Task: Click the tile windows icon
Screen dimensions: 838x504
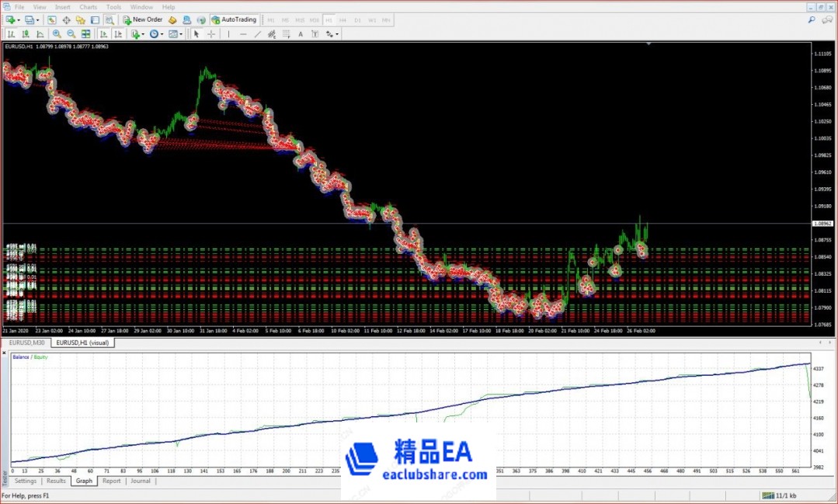Action: click(85, 34)
